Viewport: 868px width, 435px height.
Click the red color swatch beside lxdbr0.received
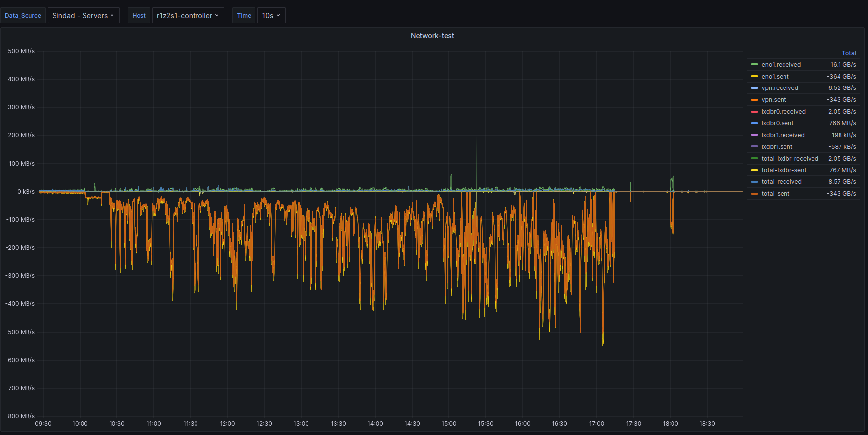755,112
